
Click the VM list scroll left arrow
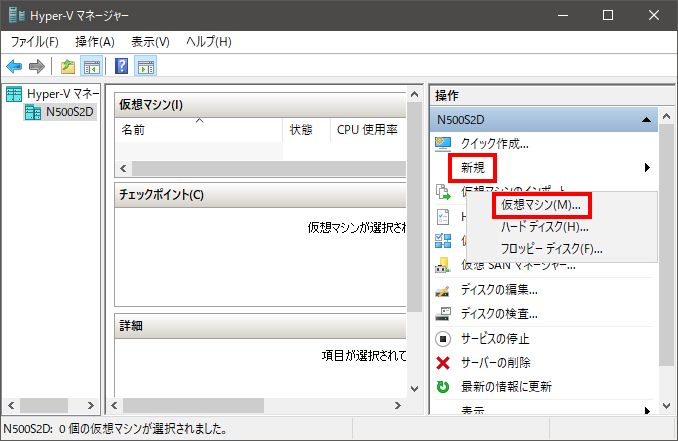point(123,169)
